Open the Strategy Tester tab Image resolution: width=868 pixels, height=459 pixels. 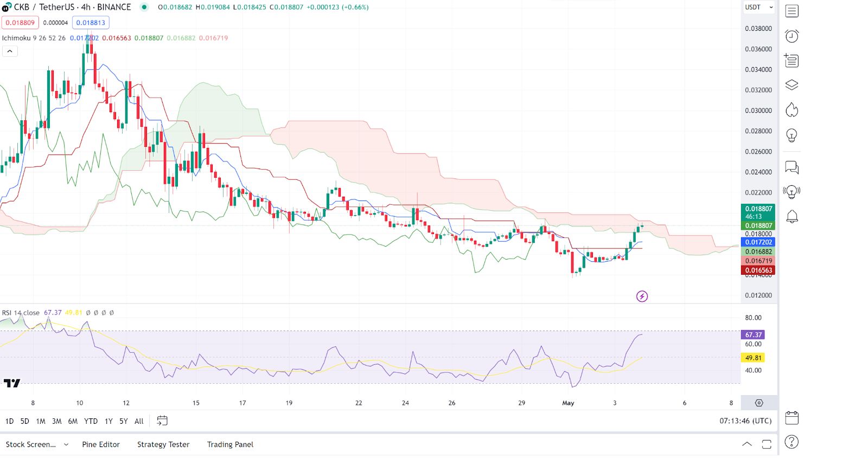pyautogui.click(x=163, y=444)
